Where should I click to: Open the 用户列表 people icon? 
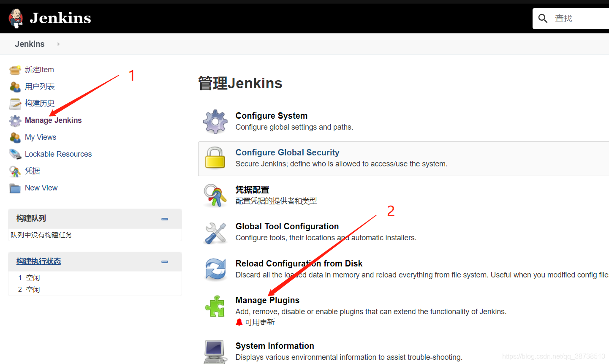pyautogui.click(x=15, y=86)
